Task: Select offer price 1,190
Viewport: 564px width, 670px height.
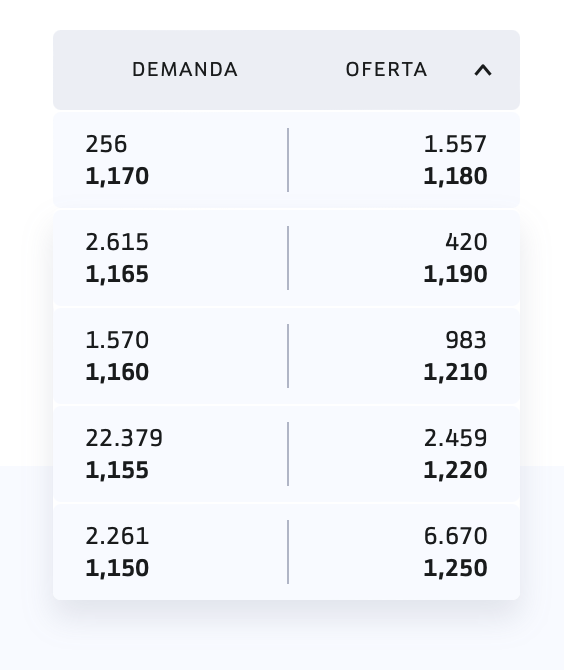Action: click(455, 274)
